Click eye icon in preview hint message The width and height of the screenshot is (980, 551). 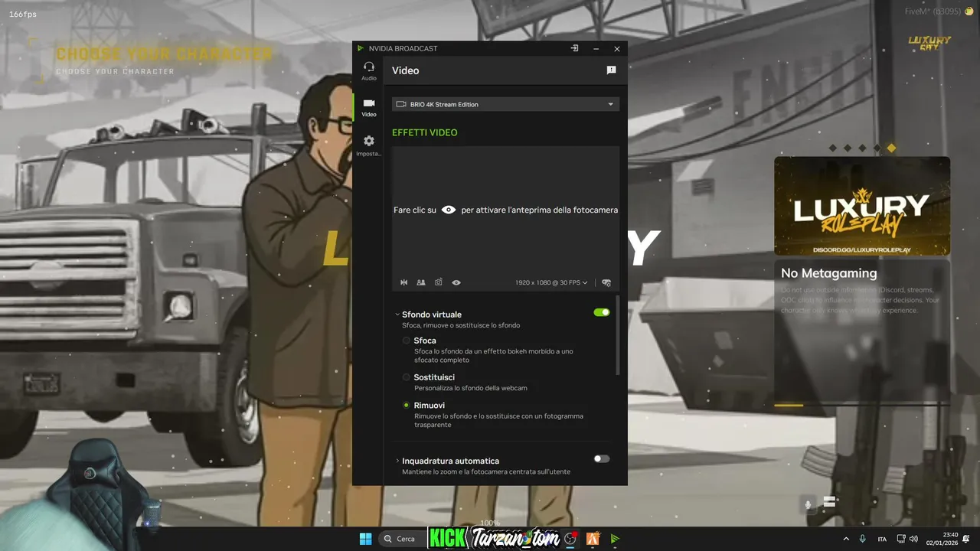click(449, 210)
